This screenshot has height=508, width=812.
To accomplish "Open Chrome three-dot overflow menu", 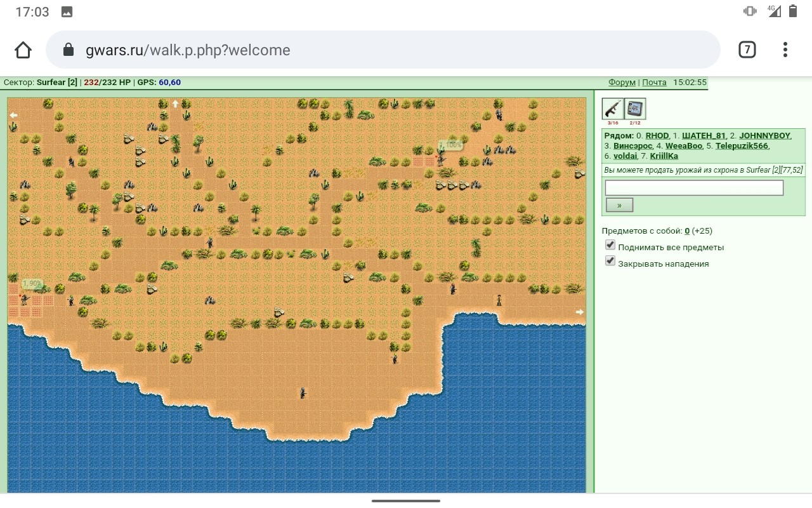I will (785, 50).
